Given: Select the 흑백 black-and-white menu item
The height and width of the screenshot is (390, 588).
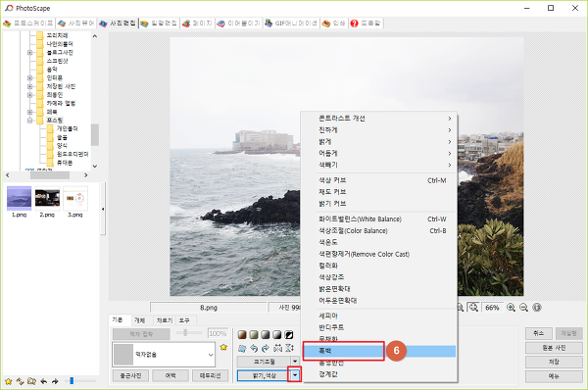Looking at the screenshot, I should tap(379, 351).
